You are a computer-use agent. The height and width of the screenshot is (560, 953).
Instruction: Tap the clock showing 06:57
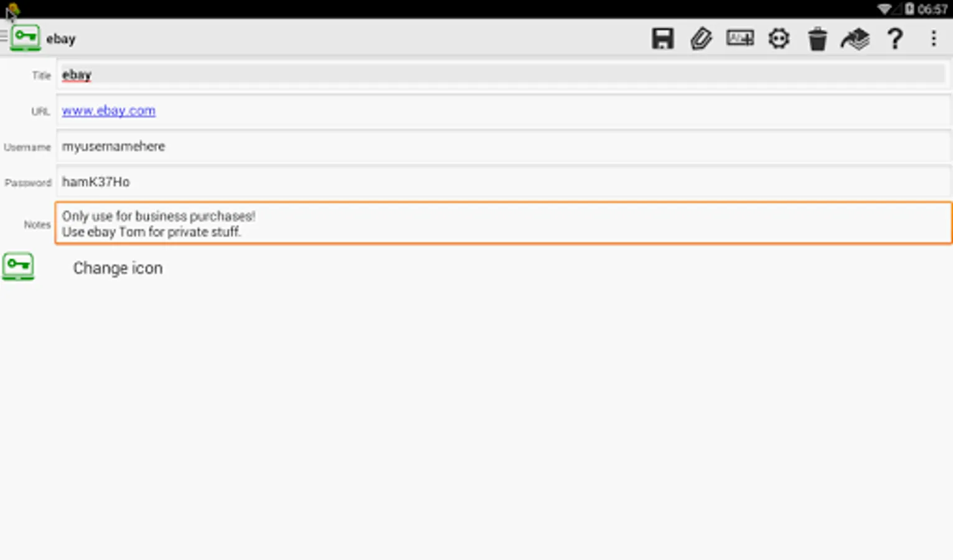tap(932, 9)
